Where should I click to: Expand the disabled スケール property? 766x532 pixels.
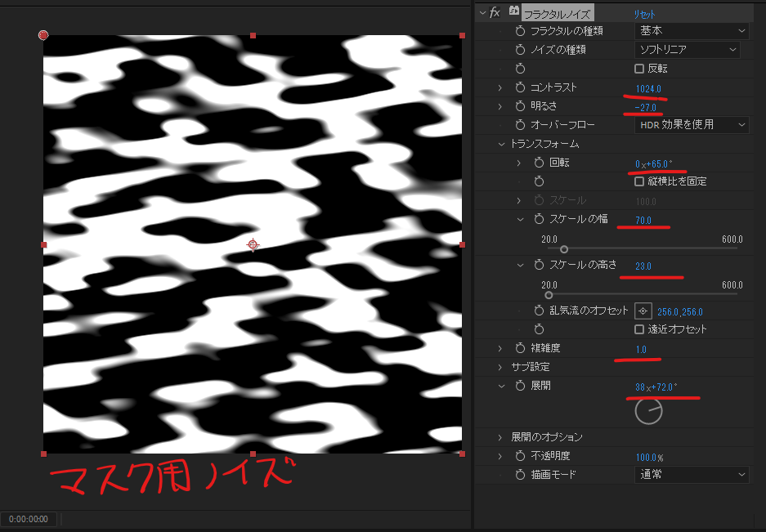pyautogui.click(x=519, y=201)
